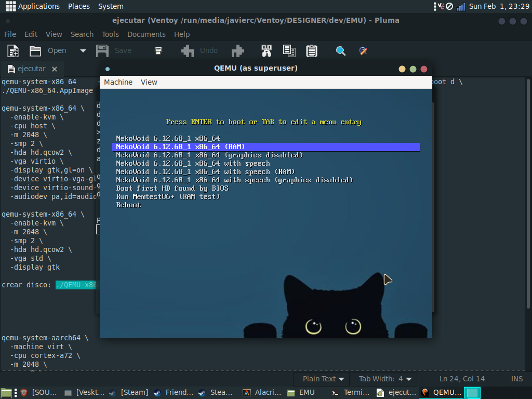Click the Pluma editor vertical scrollbar
Screen dimensions: 532x399
[528, 193]
